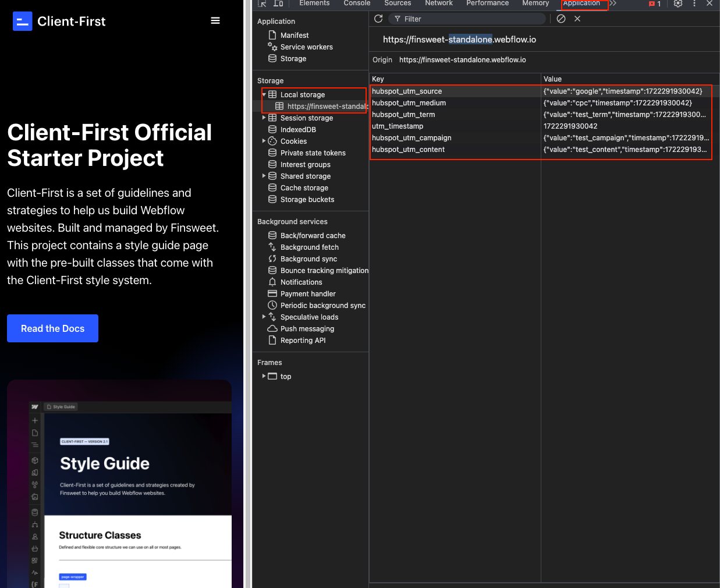Image resolution: width=720 pixels, height=588 pixels.
Task: Expand the Speculative loads node
Action: [x=264, y=317]
